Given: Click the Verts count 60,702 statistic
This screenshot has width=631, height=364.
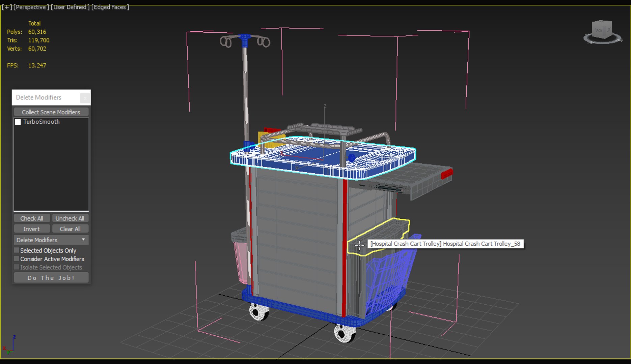Looking at the screenshot, I should (37, 49).
